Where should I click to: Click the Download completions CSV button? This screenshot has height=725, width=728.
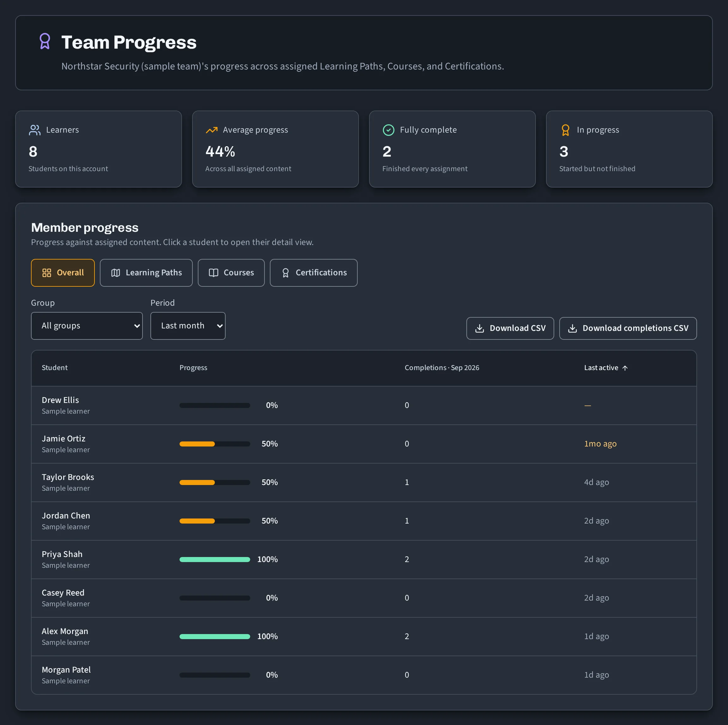[x=628, y=328]
